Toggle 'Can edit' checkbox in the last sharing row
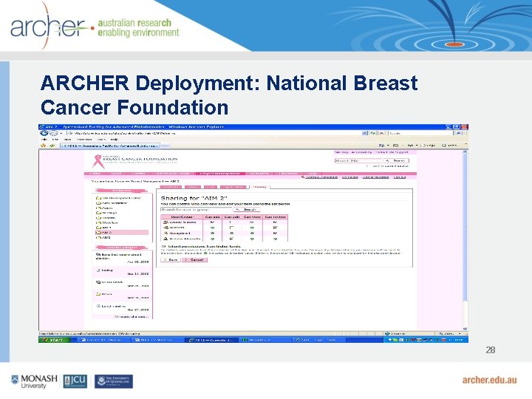This screenshot has width=532, height=399. click(x=231, y=239)
